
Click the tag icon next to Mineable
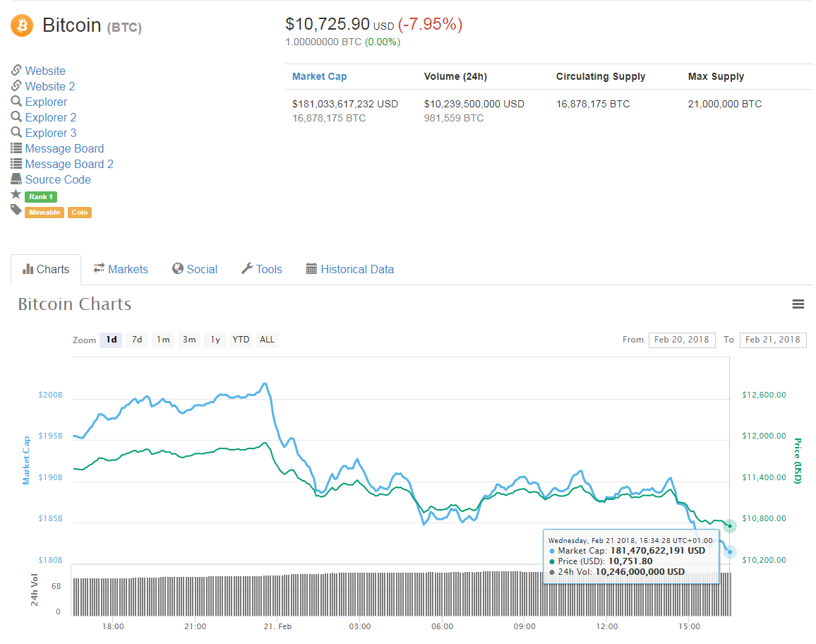tap(16, 210)
